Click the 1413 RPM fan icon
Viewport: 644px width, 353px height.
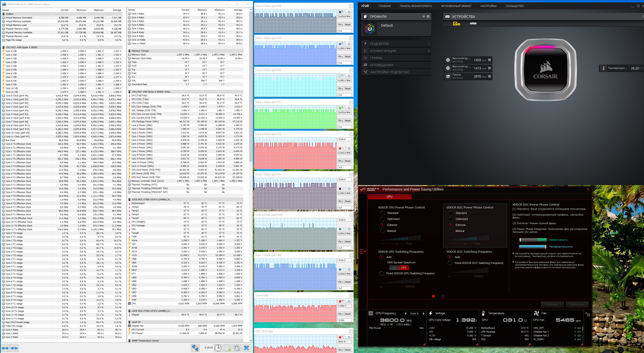[448, 68]
